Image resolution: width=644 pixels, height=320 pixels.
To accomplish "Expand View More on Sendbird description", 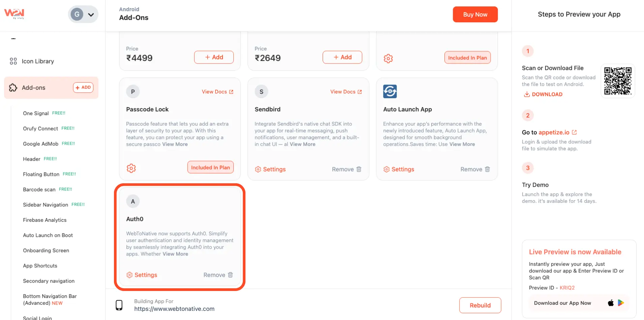I will click(302, 144).
